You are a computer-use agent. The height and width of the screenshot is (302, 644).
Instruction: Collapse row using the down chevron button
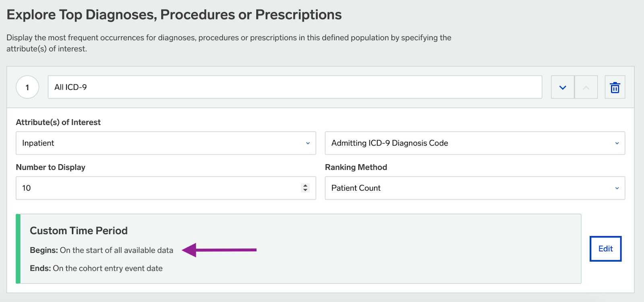click(x=563, y=87)
